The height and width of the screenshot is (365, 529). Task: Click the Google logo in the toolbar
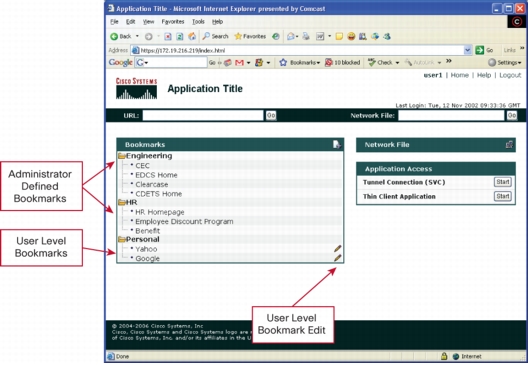120,63
